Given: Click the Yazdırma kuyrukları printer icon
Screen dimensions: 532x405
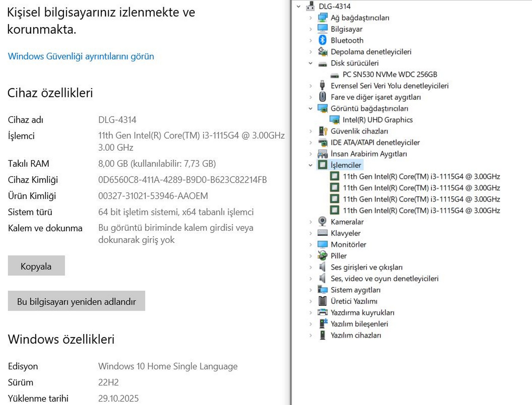Looking at the screenshot, I should pos(322,312).
